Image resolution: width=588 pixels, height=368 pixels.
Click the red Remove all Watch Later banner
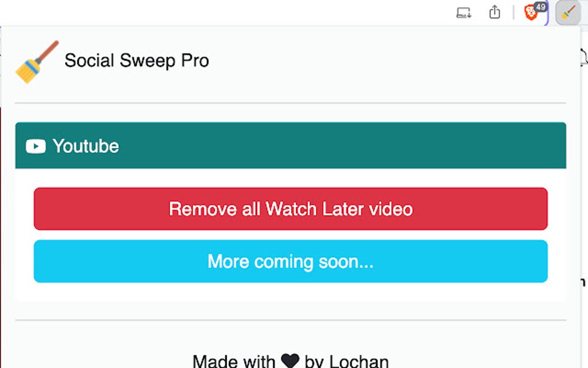pos(290,209)
